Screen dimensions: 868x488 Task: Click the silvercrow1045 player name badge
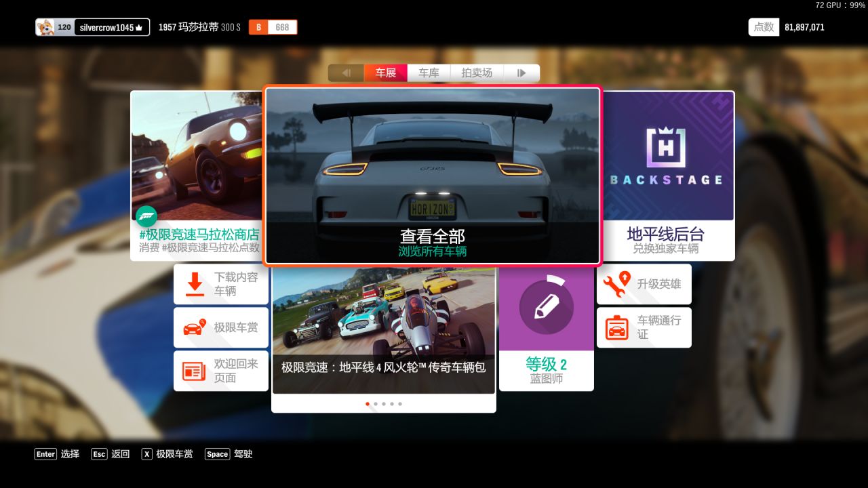coord(112,27)
